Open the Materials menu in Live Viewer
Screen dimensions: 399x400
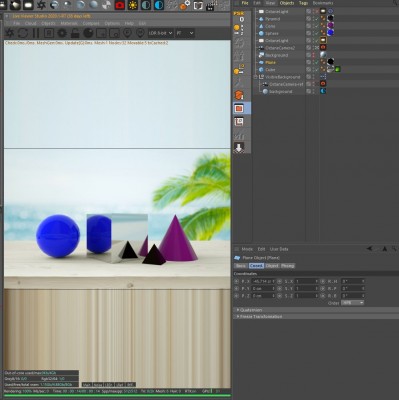coord(69,24)
